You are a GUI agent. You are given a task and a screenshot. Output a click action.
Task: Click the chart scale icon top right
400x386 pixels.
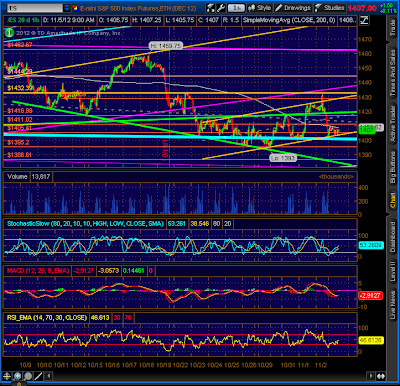[364, 20]
